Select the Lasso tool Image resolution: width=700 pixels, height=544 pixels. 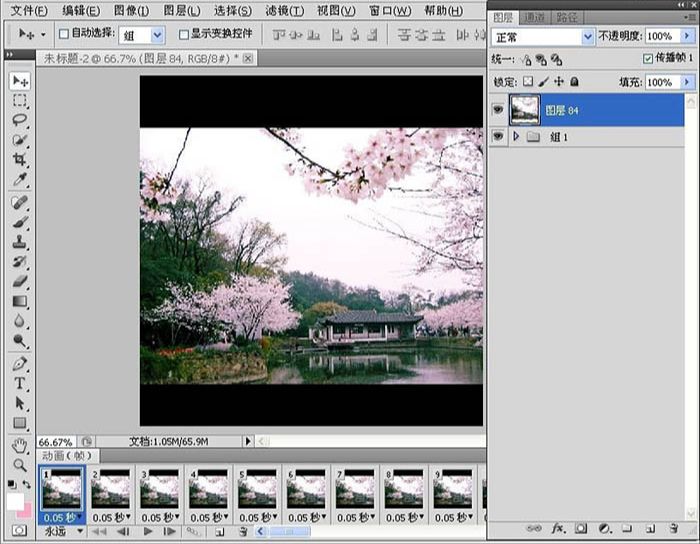point(20,120)
